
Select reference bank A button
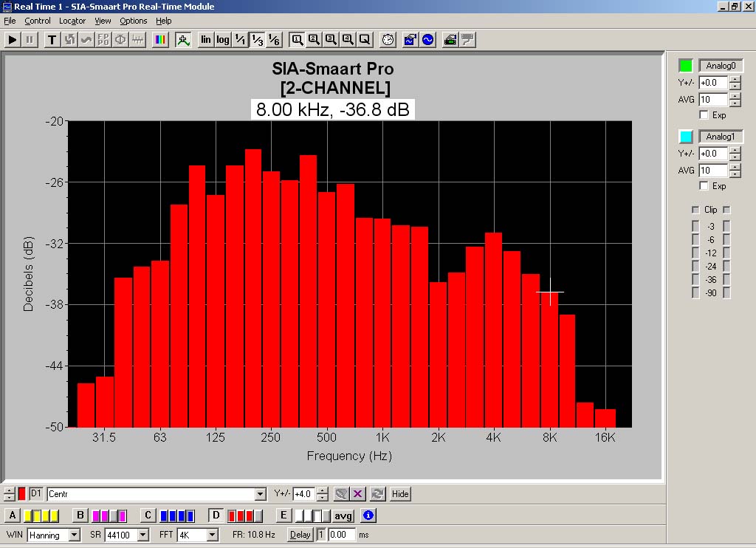[13, 516]
